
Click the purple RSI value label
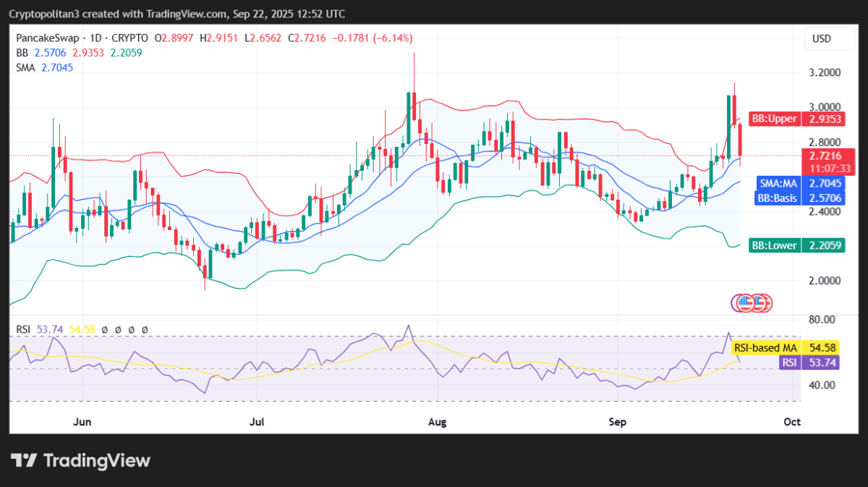tap(809, 363)
